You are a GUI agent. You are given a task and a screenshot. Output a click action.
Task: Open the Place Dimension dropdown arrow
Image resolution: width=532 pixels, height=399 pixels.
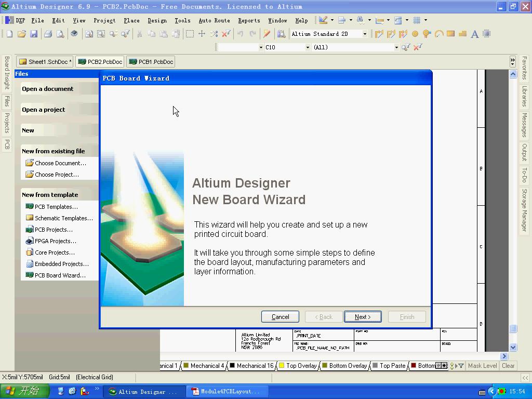point(388,20)
